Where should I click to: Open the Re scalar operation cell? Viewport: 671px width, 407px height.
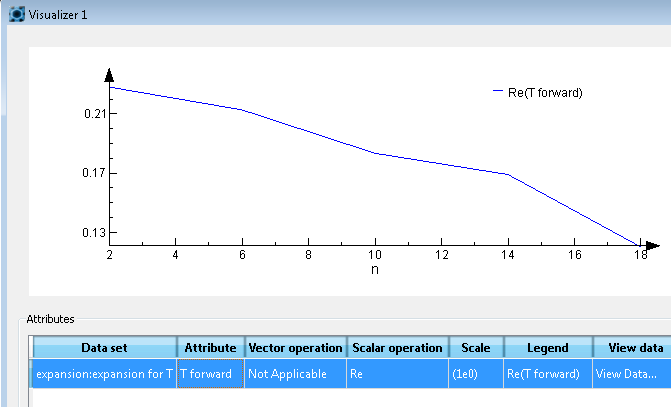pyautogui.click(x=397, y=374)
